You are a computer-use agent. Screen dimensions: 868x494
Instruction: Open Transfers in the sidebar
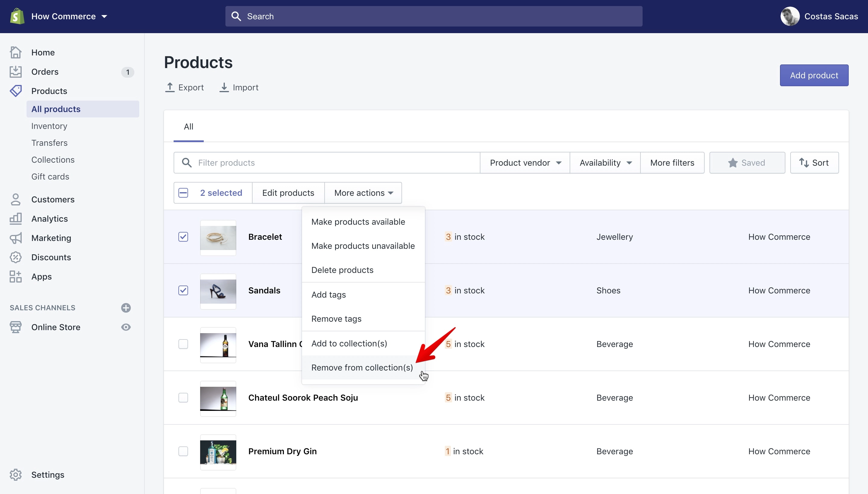(x=49, y=143)
